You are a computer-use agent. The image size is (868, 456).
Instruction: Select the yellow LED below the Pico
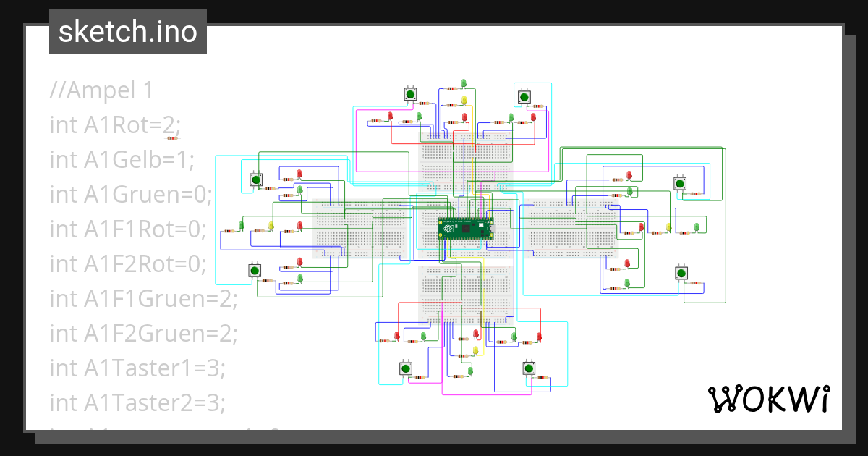[475, 350]
